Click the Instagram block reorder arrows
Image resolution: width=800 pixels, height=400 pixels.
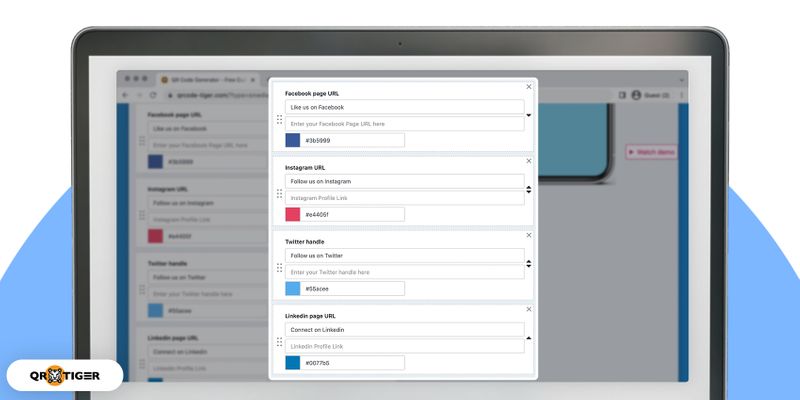(x=528, y=189)
